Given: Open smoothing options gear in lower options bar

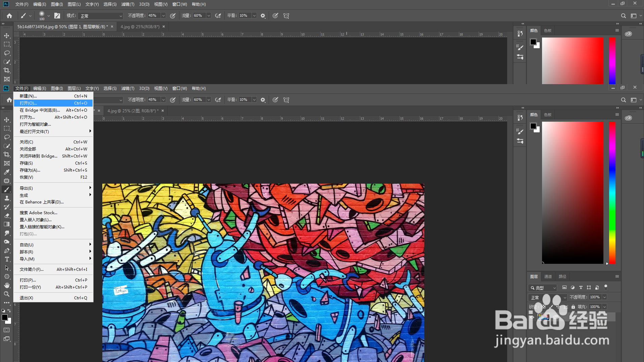Looking at the screenshot, I should click(263, 100).
